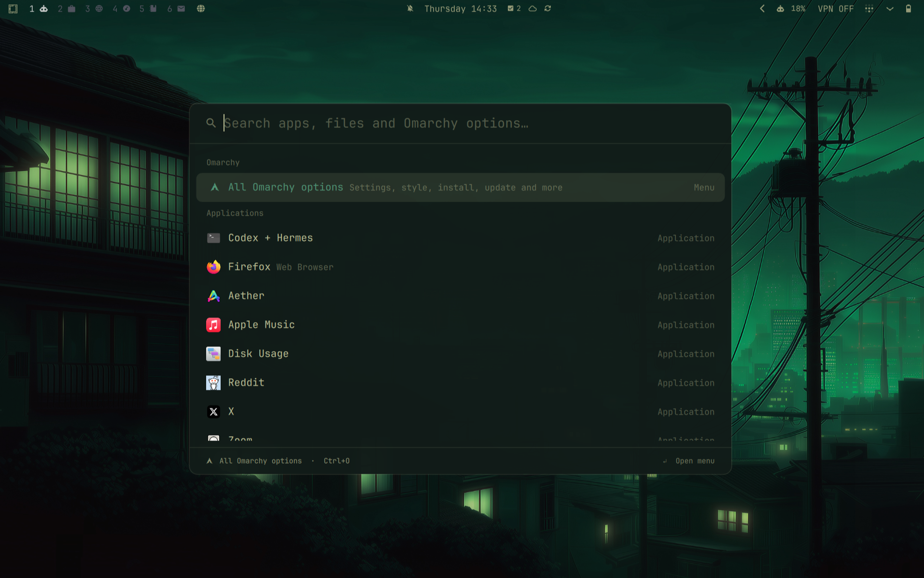The width and height of the screenshot is (924, 578).
Task: Expand the down chevron in top bar
Action: tap(890, 9)
